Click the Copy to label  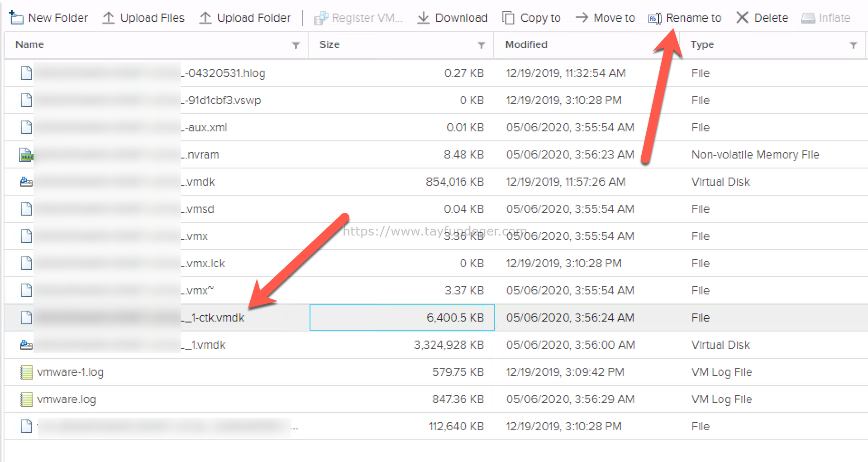tap(540, 18)
